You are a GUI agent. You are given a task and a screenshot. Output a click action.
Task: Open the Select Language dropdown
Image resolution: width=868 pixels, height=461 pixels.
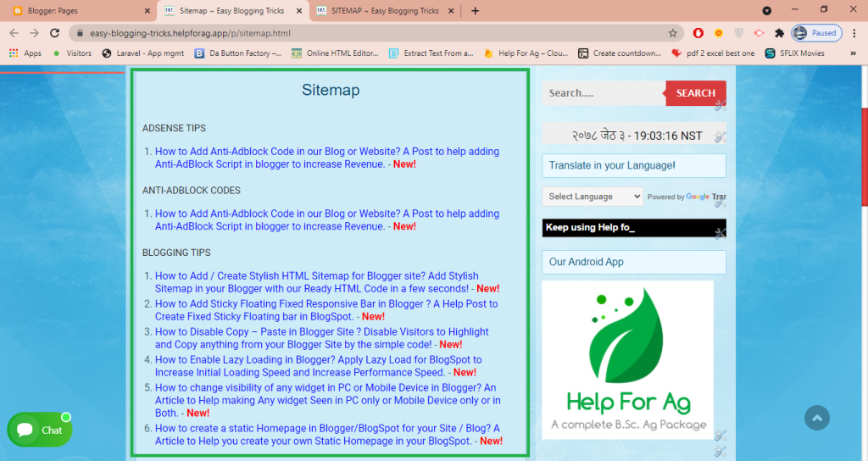point(593,197)
